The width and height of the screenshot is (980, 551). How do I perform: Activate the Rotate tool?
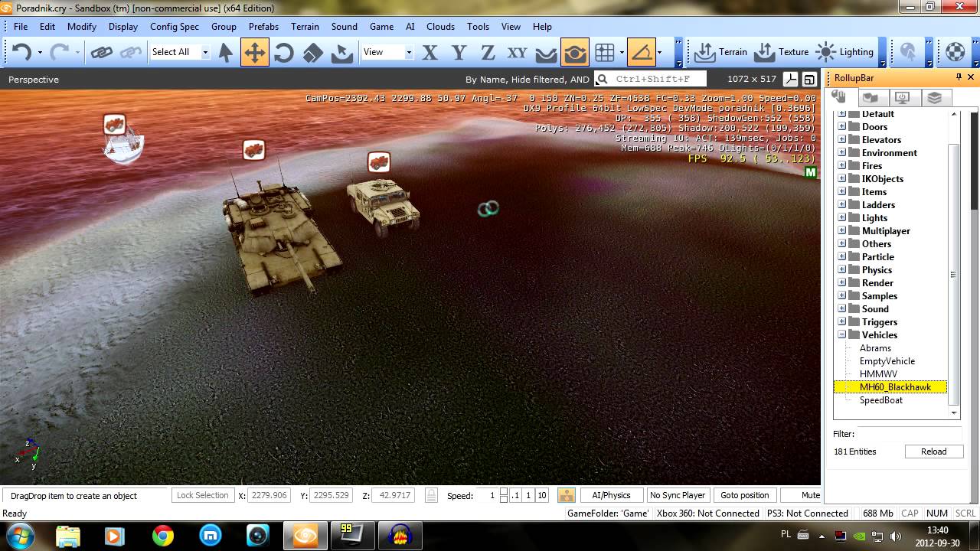point(283,52)
